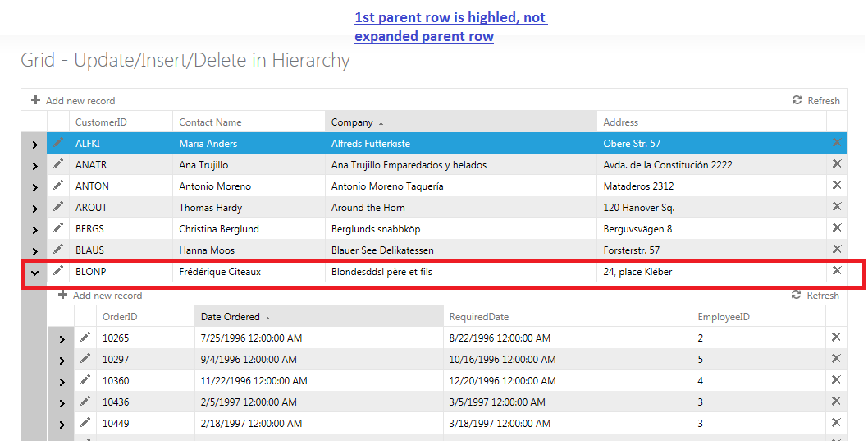Expand the AROUT row

[x=35, y=209]
